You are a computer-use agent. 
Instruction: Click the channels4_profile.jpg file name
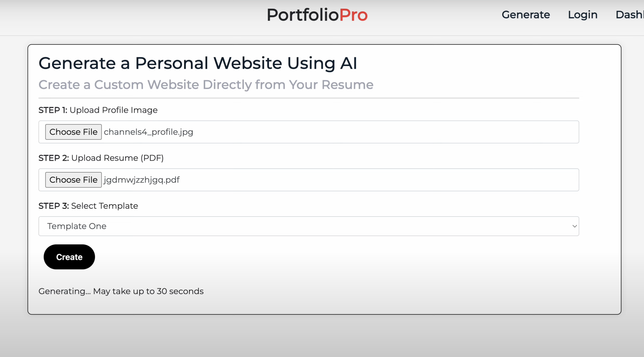pyautogui.click(x=148, y=132)
